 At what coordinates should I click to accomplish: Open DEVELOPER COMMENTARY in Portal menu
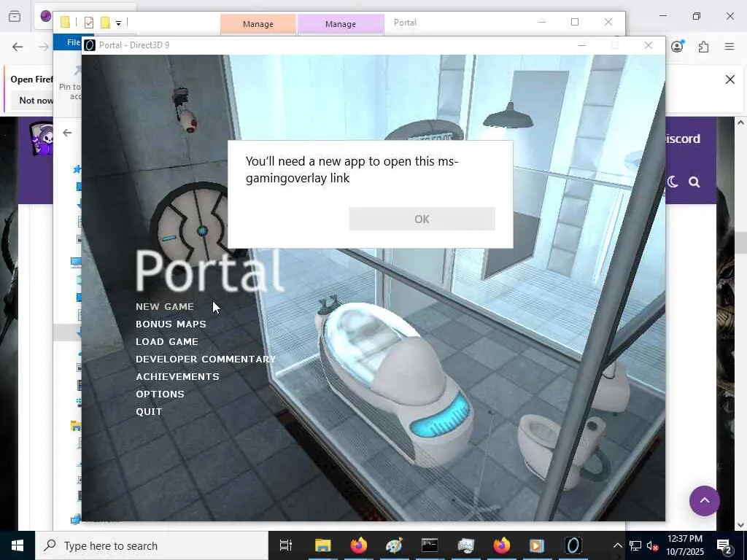click(206, 359)
